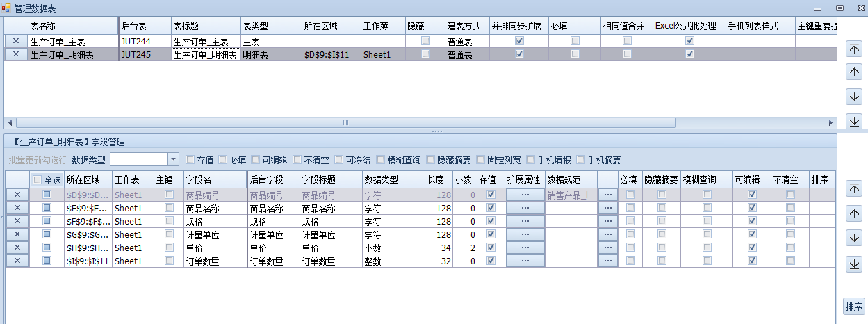Click the 表类型 column header
Image resolution: width=868 pixels, height=324 pixels.
[270, 26]
